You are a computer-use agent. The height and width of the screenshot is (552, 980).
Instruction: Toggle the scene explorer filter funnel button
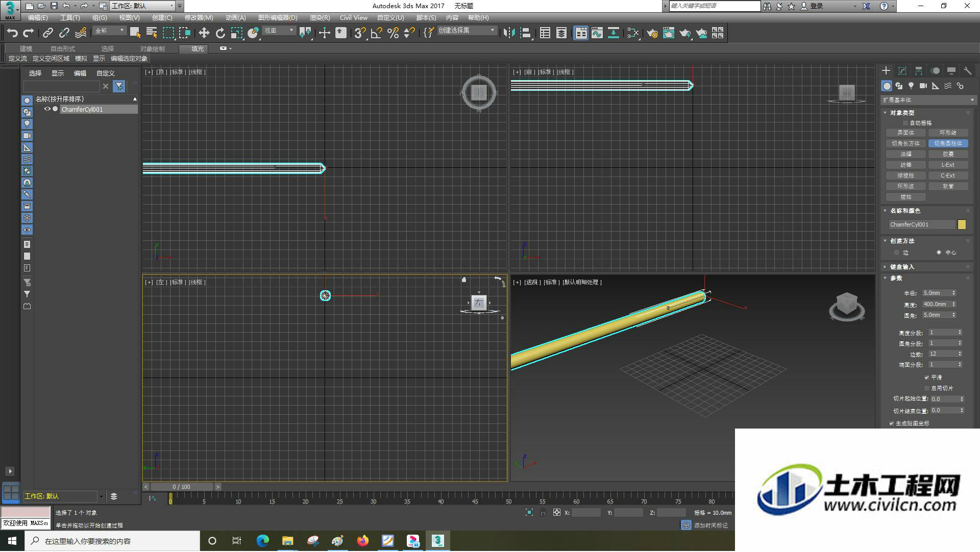tap(119, 86)
